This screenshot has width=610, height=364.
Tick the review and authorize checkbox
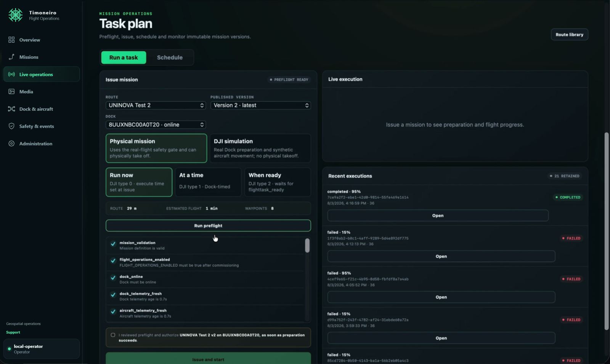113,335
